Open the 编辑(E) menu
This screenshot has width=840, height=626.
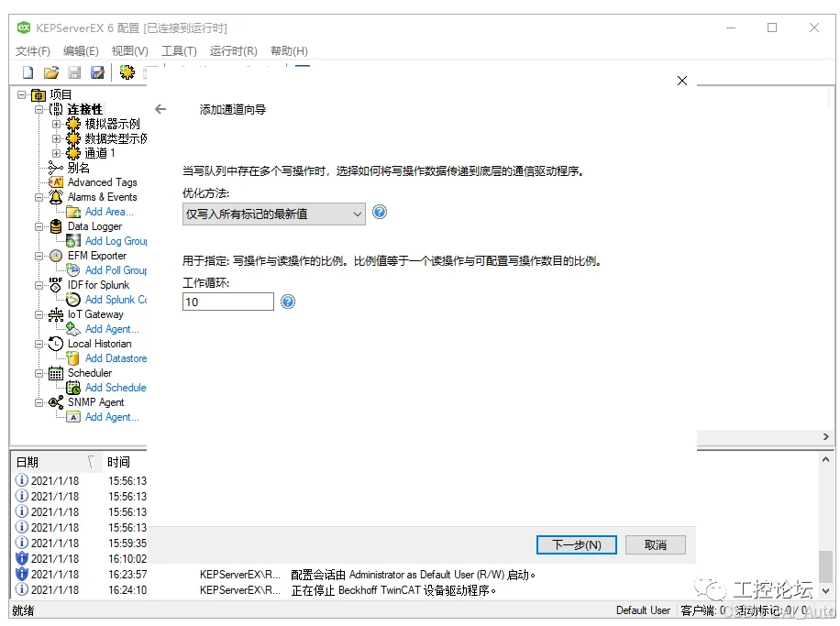[x=81, y=51]
